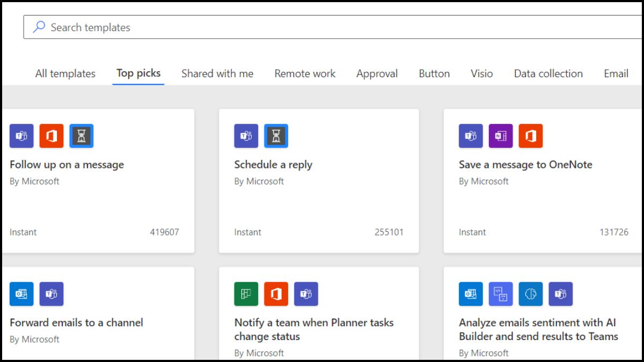Open the Forward emails to a channel template
The image size is (644, 362).
[76, 323]
